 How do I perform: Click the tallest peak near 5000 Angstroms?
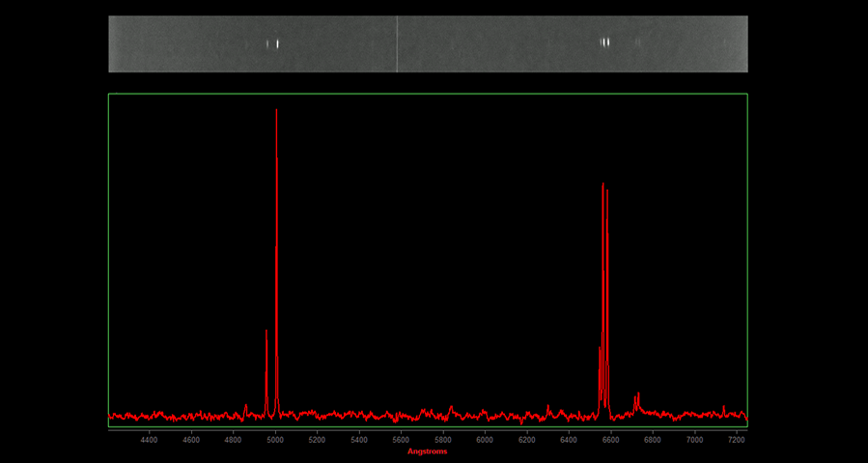click(276, 110)
